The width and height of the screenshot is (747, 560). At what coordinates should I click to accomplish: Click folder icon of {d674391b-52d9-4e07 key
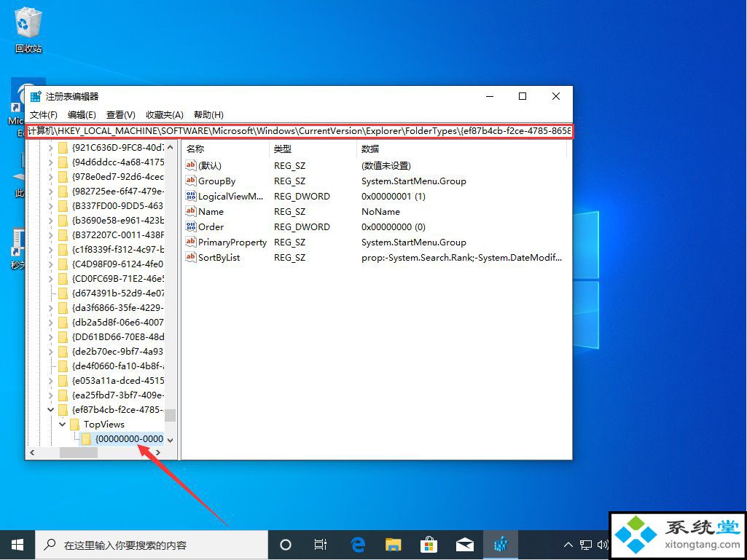(63, 293)
